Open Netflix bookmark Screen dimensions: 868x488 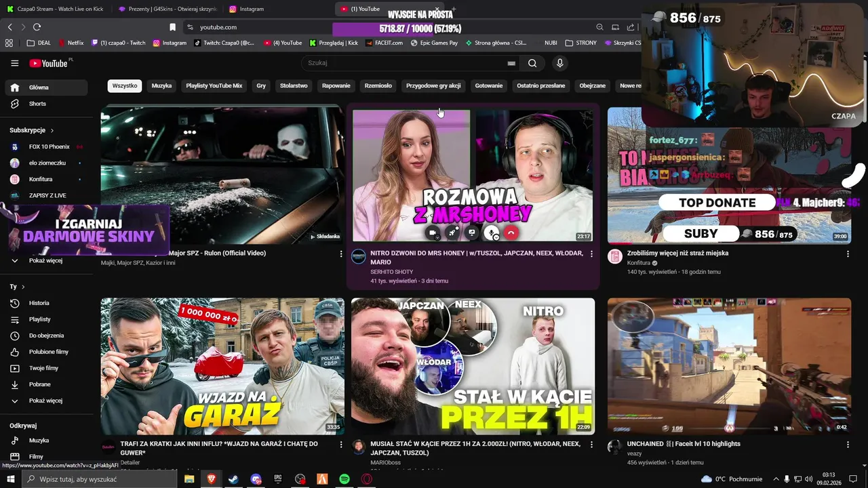[71, 43]
